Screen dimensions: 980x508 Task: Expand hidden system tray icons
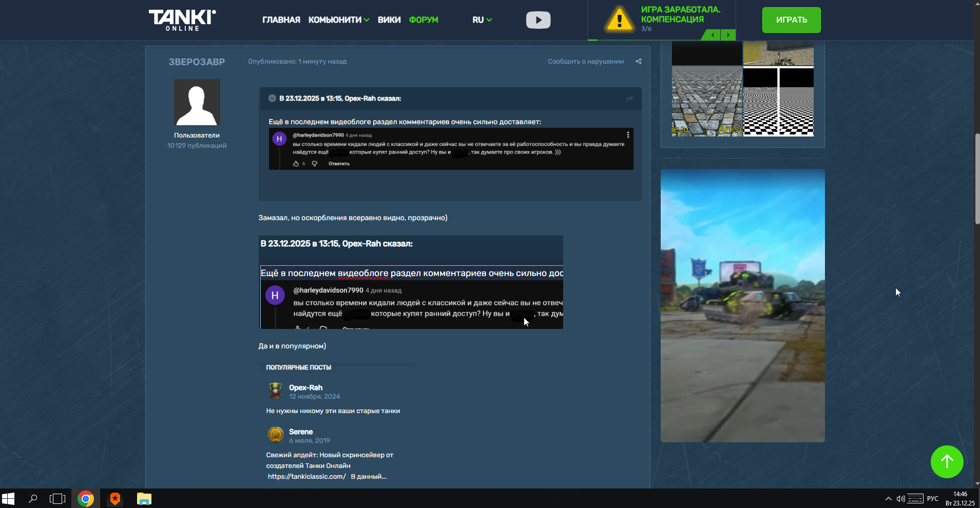[888, 499]
